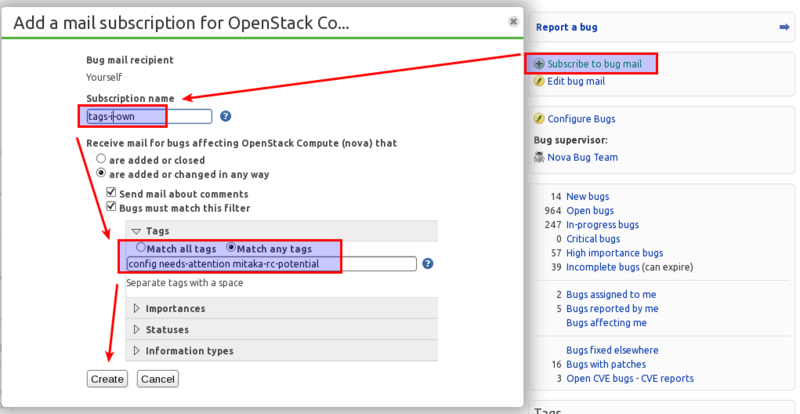
Task: Collapse the Tags section
Action: 137,231
